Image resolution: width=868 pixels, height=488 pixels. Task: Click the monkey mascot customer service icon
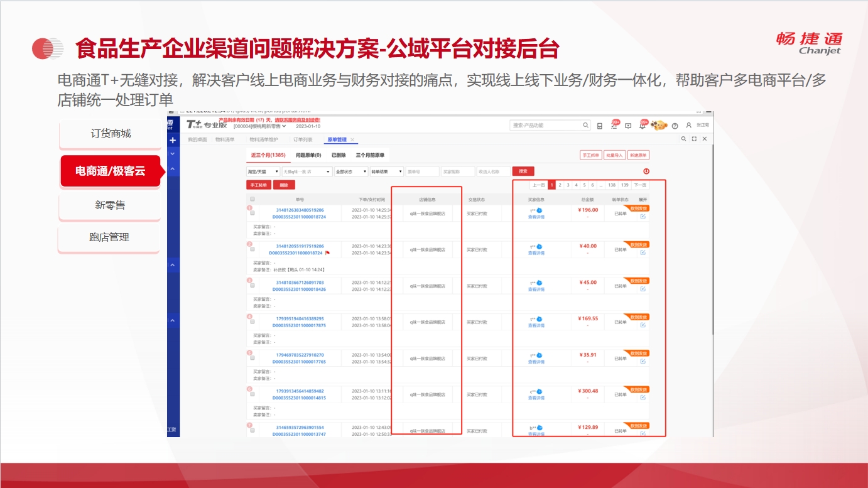pyautogui.click(x=659, y=125)
